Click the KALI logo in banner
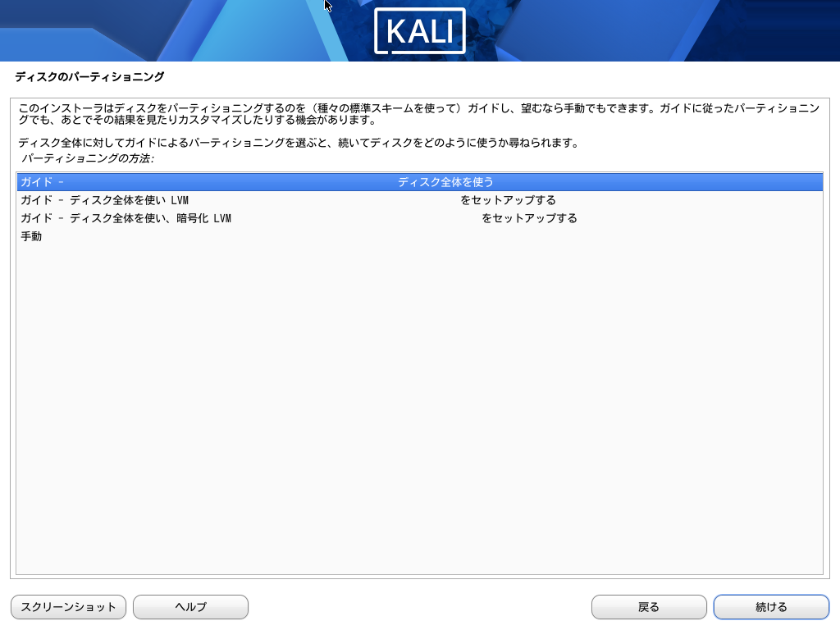Viewport: 840px width, 630px height. pyautogui.click(x=419, y=31)
